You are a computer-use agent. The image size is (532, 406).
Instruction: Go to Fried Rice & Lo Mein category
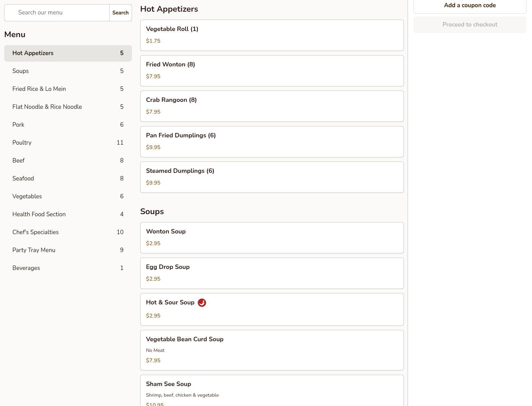tap(68, 89)
